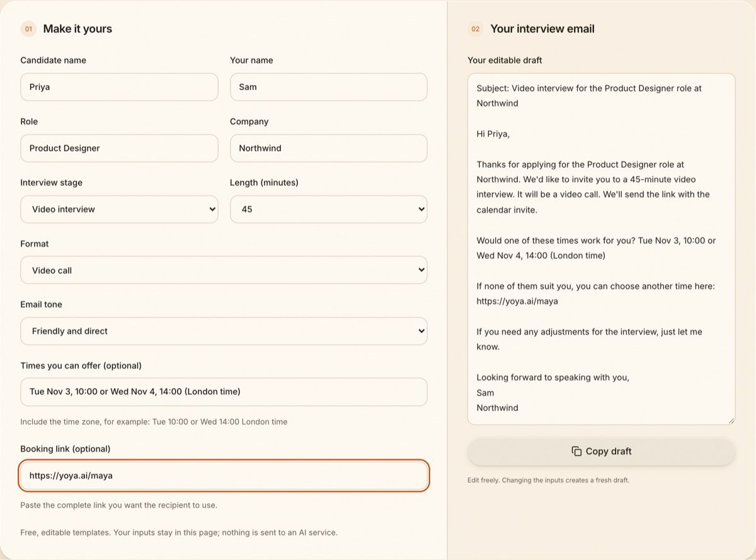Image resolution: width=756 pixels, height=560 pixels.
Task: Click the time zone hint text
Action: pos(154,421)
